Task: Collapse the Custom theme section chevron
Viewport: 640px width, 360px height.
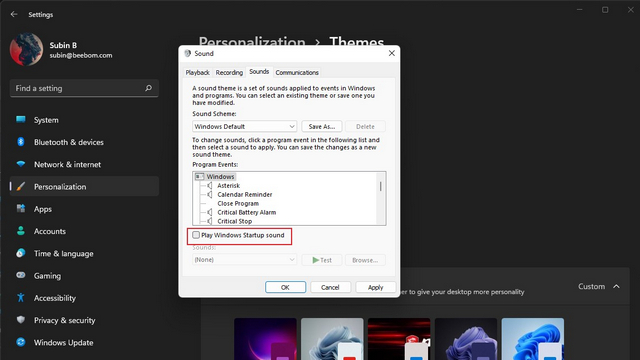Action: coord(616,287)
